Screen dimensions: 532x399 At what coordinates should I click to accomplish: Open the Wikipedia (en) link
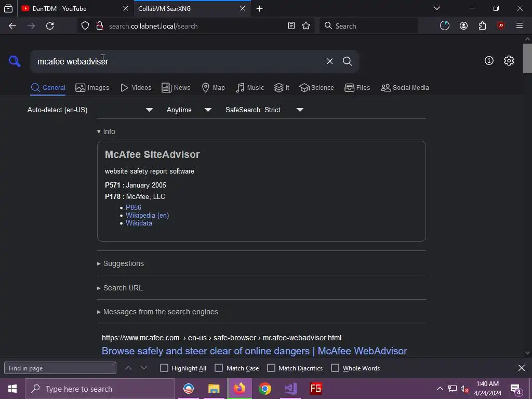147,216
